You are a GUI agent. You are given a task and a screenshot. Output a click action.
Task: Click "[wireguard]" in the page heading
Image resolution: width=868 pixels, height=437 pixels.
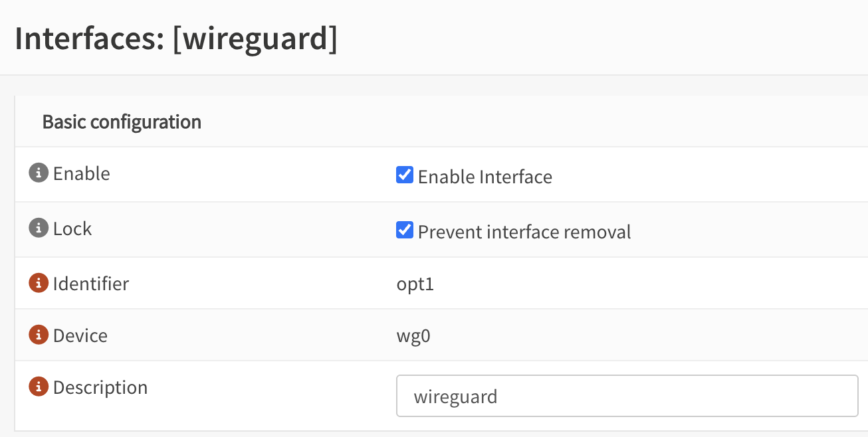pos(255,39)
